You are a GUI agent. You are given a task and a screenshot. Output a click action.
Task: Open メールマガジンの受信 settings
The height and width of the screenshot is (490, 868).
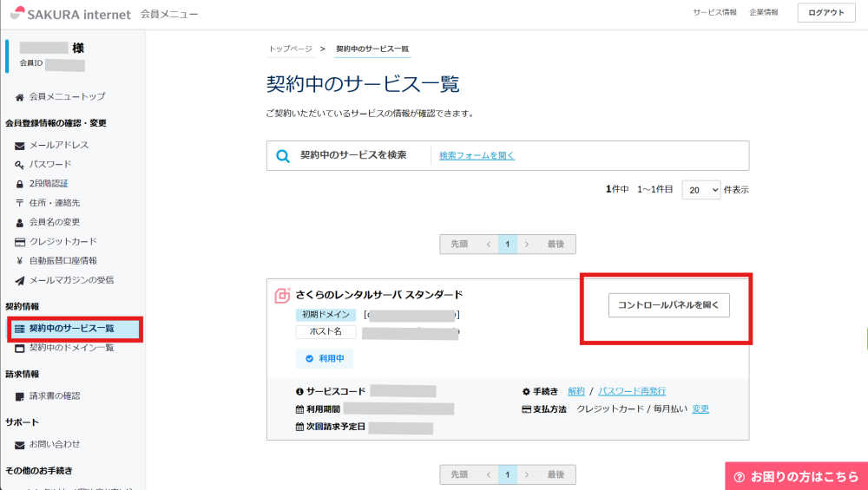click(x=71, y=280)
